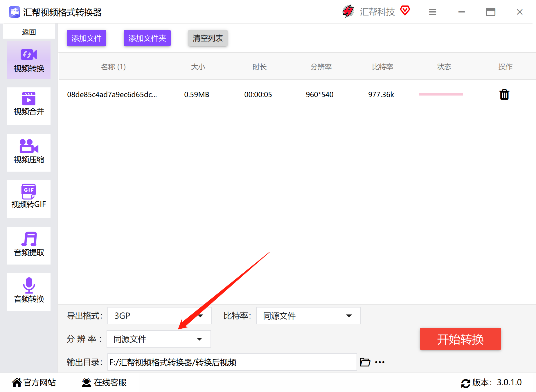Click the 状态 column header
Image resolution: width=536 pixels, height=392 pixels.
click(x=444, y=67)
